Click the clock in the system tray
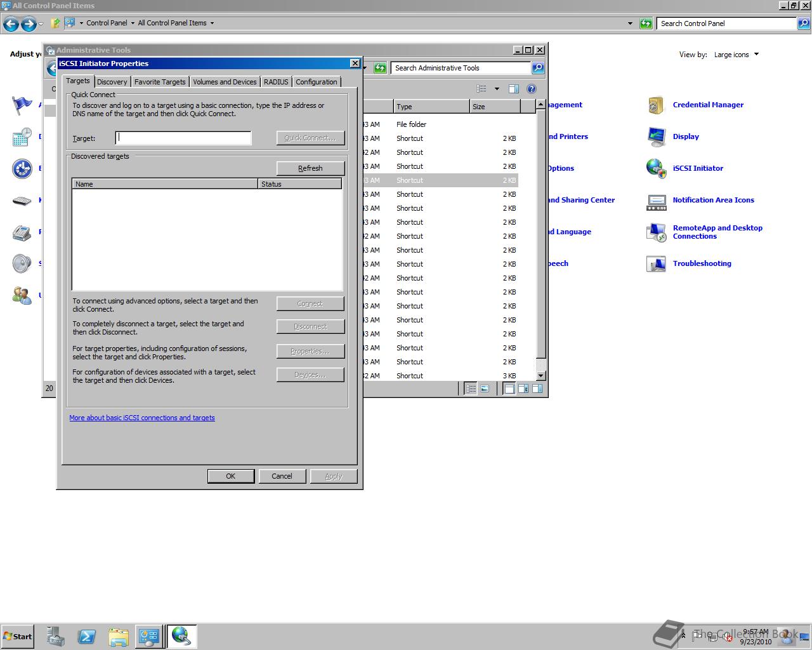The width and height of the screenshot is (812, 650). 756,637
